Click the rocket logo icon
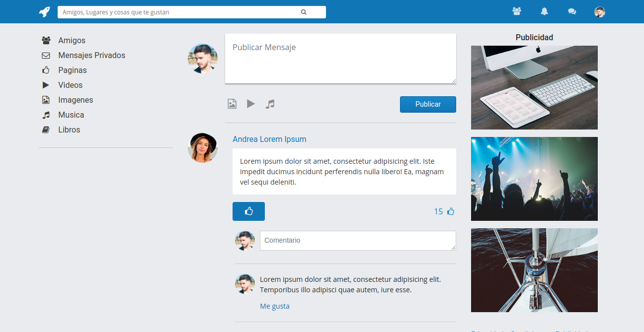This screenshot has width=644, height=332. [45, 11]
